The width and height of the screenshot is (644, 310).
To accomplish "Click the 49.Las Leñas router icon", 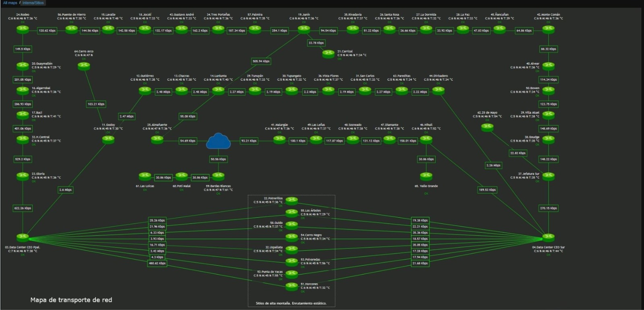I will click(316, 139).
